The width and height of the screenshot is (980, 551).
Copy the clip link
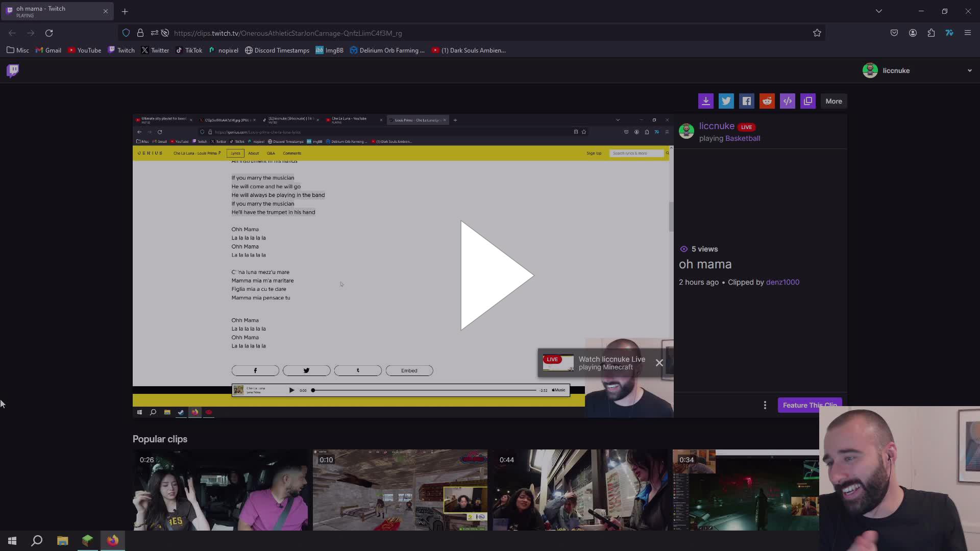pyautogui.click(x=808, y=101)
